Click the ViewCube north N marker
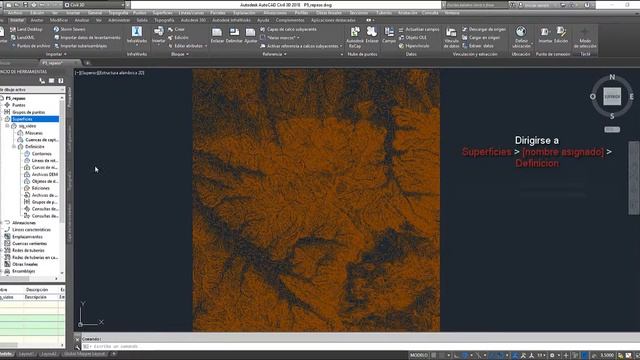The width and height of the screenshot is (640, 360). point(612,77)
